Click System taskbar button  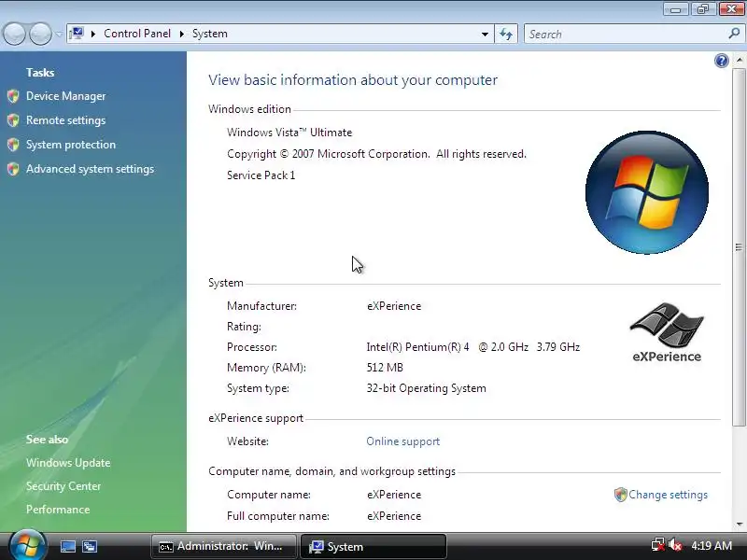pos(373,546)
